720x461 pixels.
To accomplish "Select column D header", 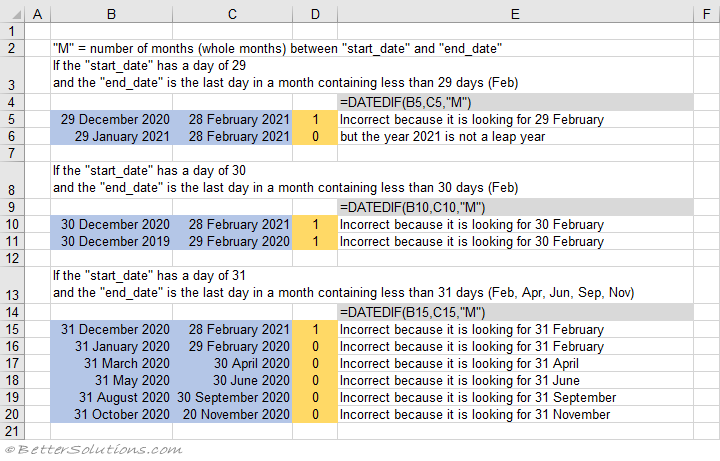I will pyautogui.click(x=315, y=14).
